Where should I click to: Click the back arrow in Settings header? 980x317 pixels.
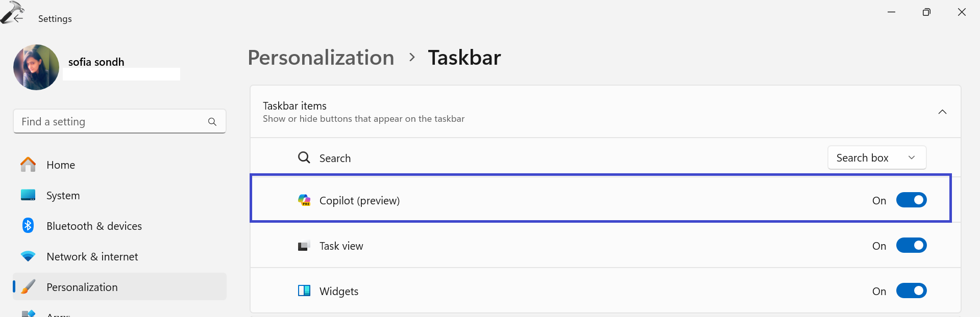tap(18, 18)
